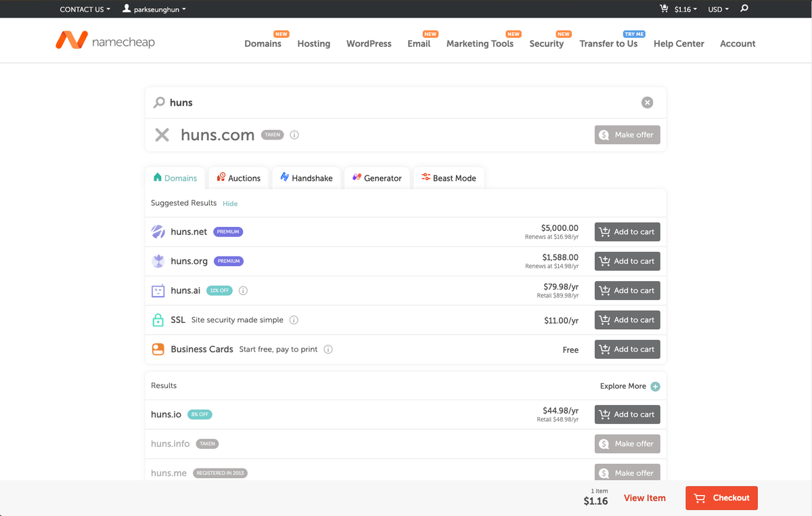Click the $1,588.00 price for huns.org

(x=560, y=257)
